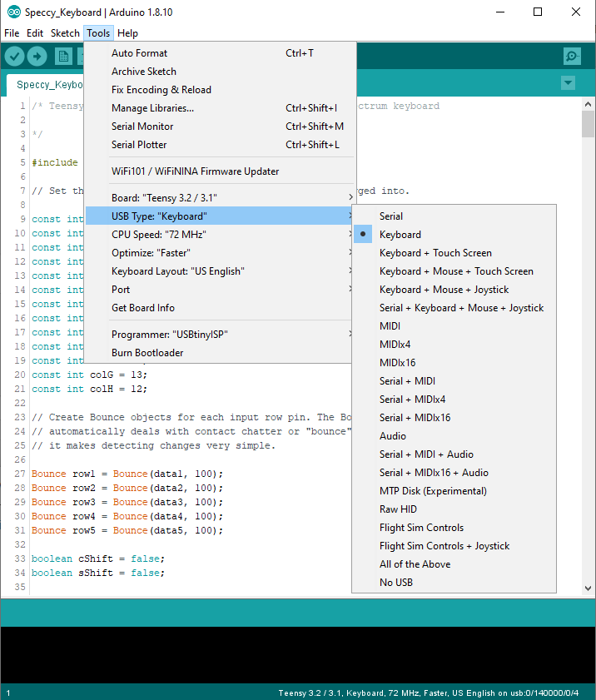The width and height of the screenshot is (596, 700).
Task: Select Keyboard USB type option
Action: [x=454, y=235]
